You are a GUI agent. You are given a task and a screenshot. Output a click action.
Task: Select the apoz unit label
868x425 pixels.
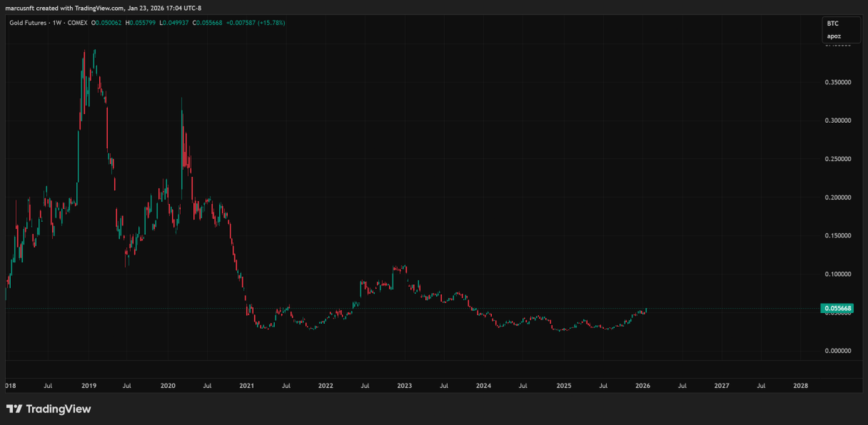(x=833, y=36)
